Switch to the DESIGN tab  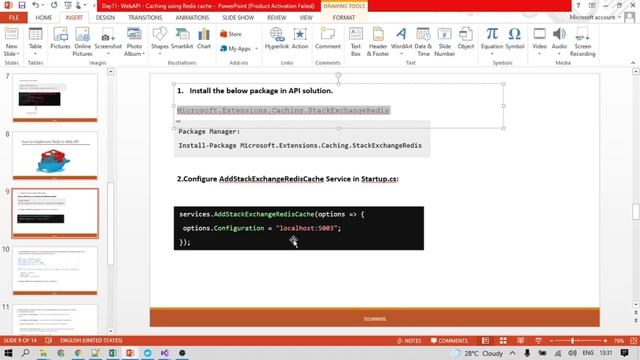(105, 18)
